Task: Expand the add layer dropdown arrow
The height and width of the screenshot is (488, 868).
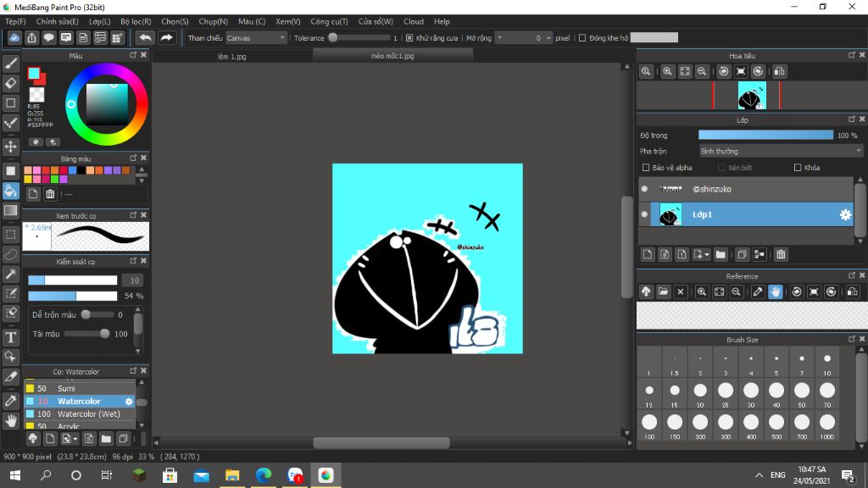Action: coord(706,254)
